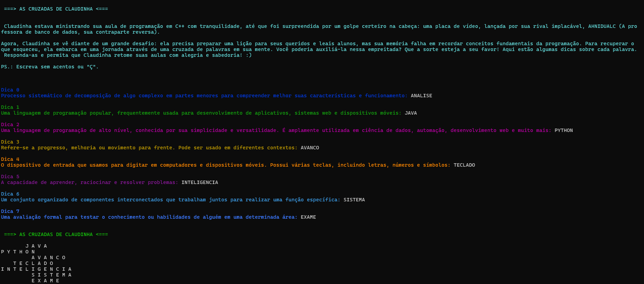Click the 'Dica 0' label

(x=10, y=90)
